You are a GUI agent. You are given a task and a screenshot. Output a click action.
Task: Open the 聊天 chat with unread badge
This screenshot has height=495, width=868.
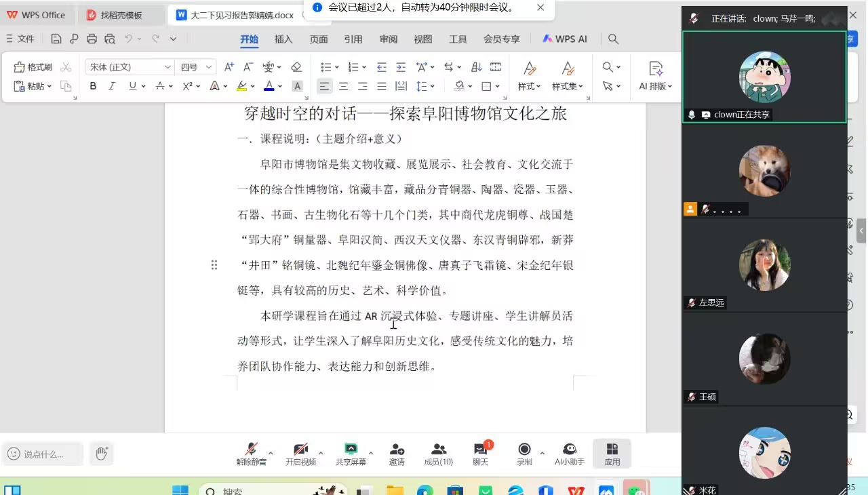coord(481,454)
